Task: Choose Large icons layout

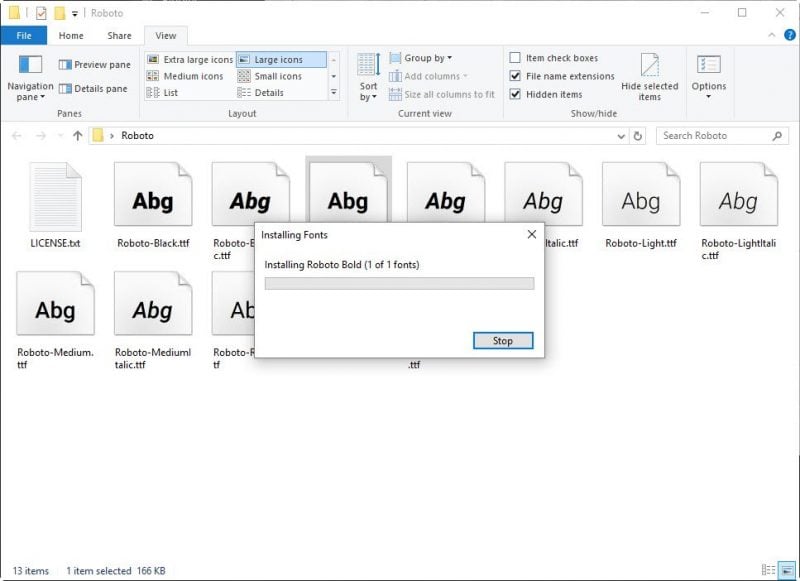Action: (x=281, y=60)
